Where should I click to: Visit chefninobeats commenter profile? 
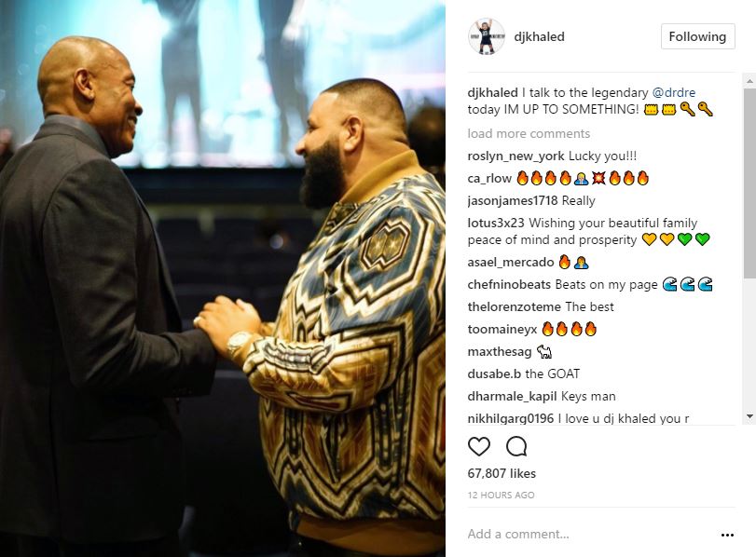pos(509,285)
